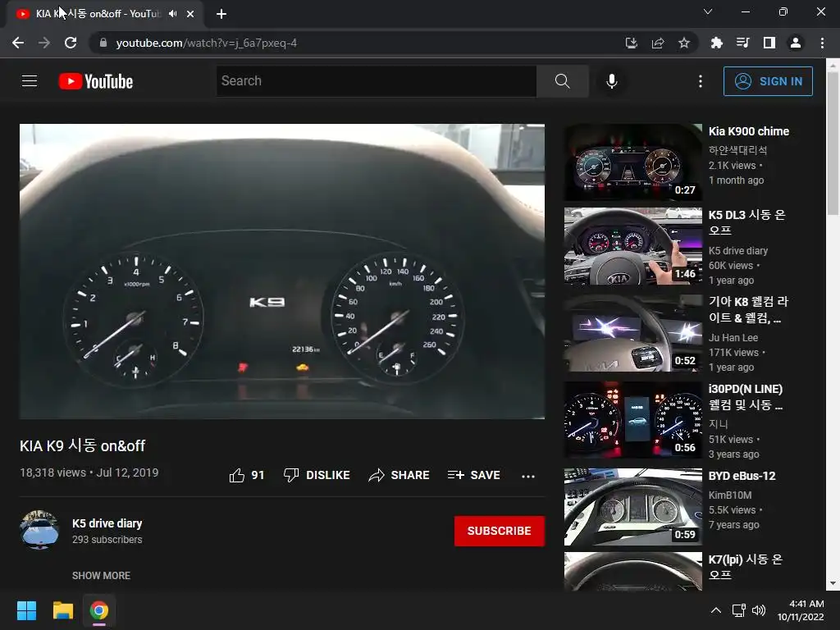Click the address bar URL
Viewport: 840px width, 630px height.
[x=206, y=43]
